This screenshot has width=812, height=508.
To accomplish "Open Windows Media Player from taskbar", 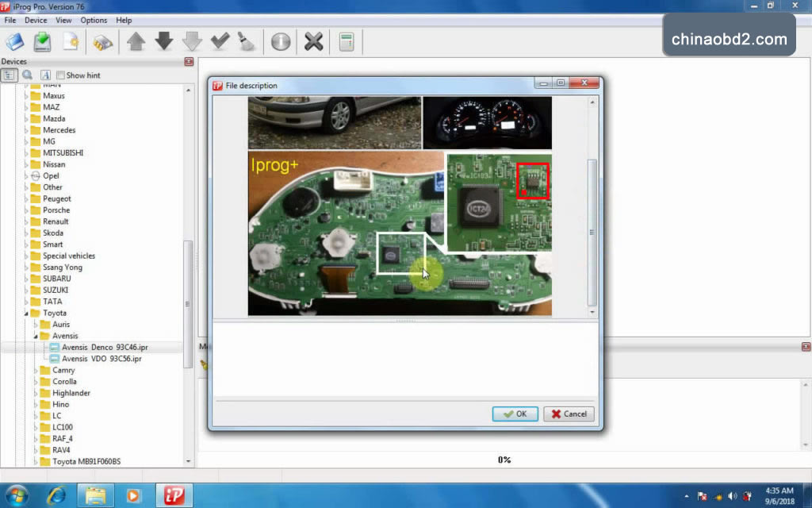I will pyautogui.click(x=133, y=496).
